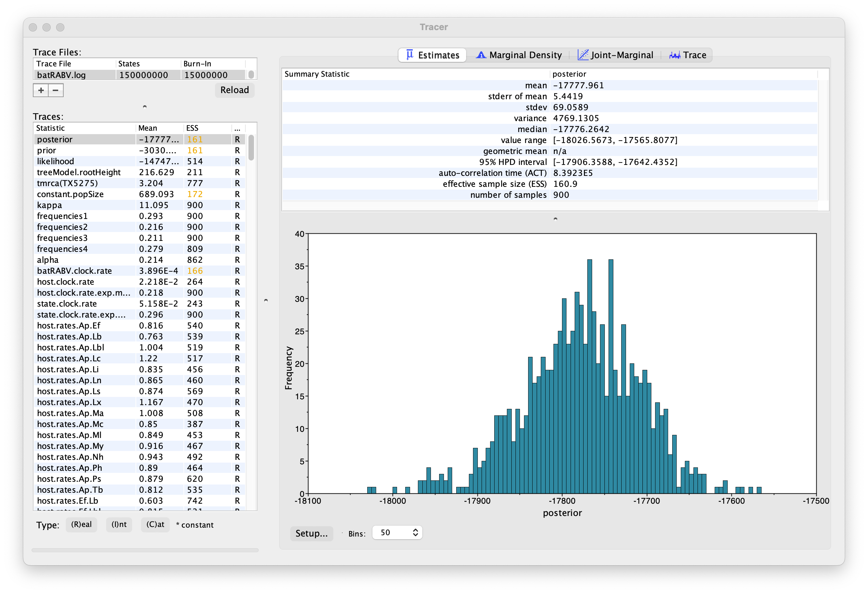The image size is (868, 594).
Task: Sort traces by the Mean column header
Action: click(x=159, y=128)
